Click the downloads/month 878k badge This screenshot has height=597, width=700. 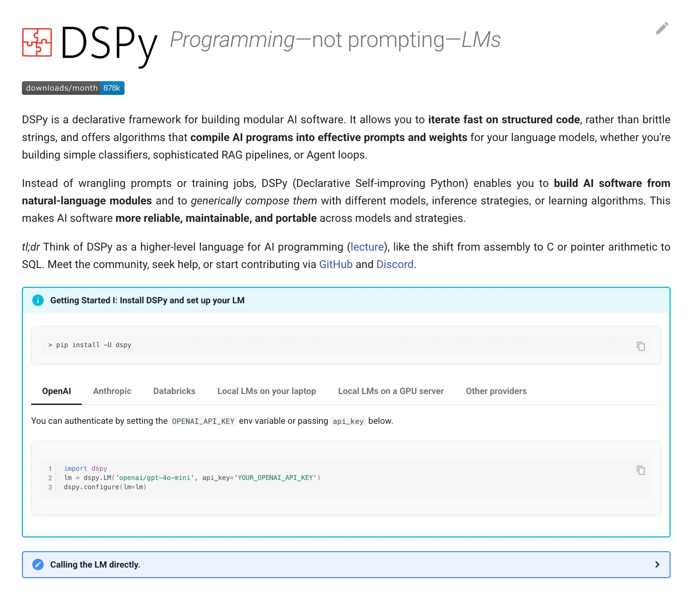pyautogui.click(x=73, y=88)
